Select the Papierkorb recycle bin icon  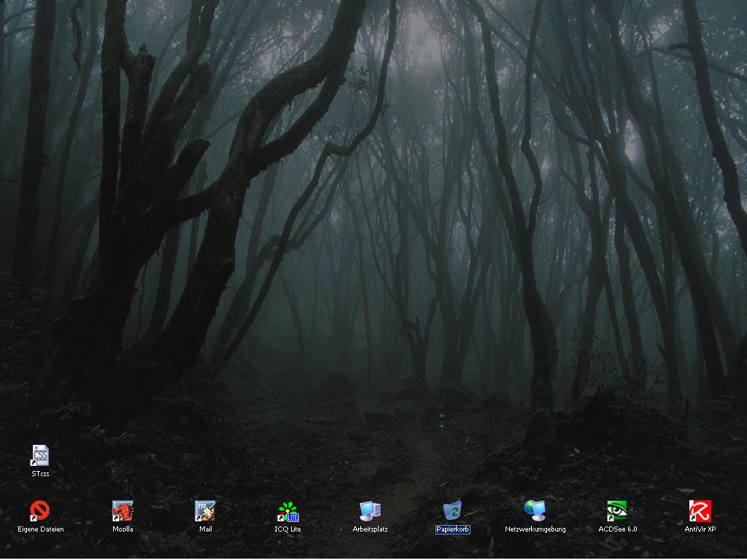click(x=452, y=511)
